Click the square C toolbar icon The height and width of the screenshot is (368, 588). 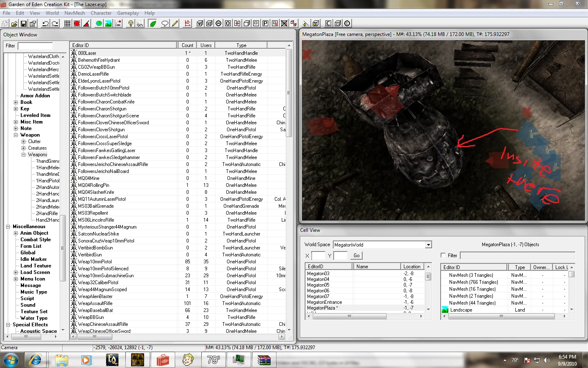click(x=328, y=24)
